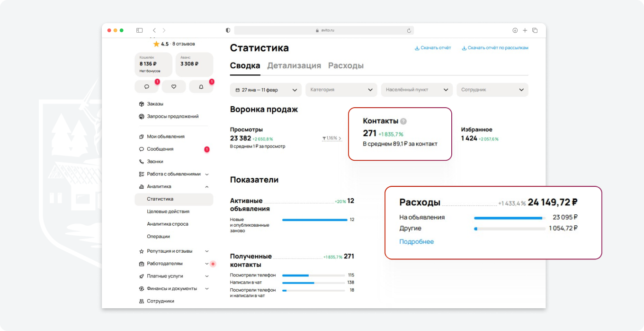Open the Категория dropdown
The height and width of the screenshot is (331, 644).
coord(341,90)
